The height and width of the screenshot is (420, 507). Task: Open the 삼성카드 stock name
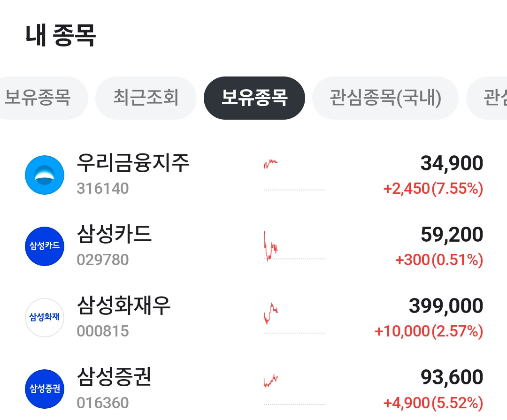(114, 234)
